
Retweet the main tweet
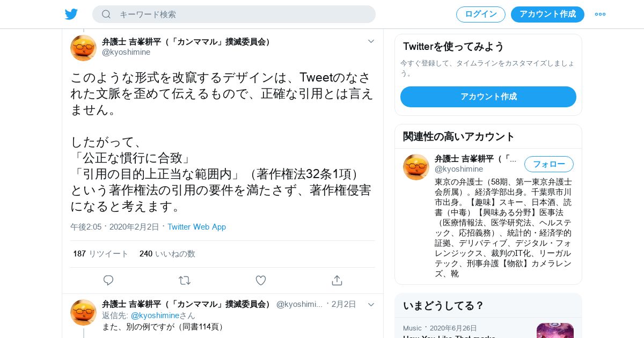tap(185, 280)
